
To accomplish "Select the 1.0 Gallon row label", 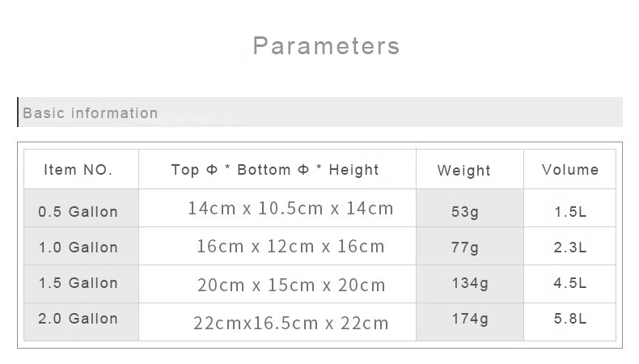I will coord(78,248).
